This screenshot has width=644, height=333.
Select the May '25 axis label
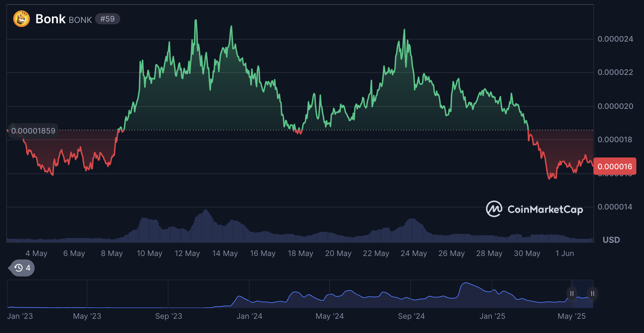point(572,316)
